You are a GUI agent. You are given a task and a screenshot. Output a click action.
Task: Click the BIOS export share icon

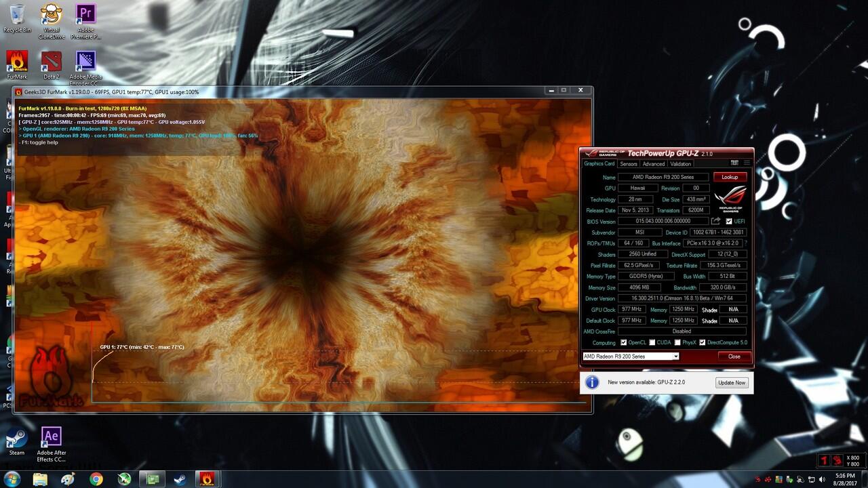pos(716,221)
